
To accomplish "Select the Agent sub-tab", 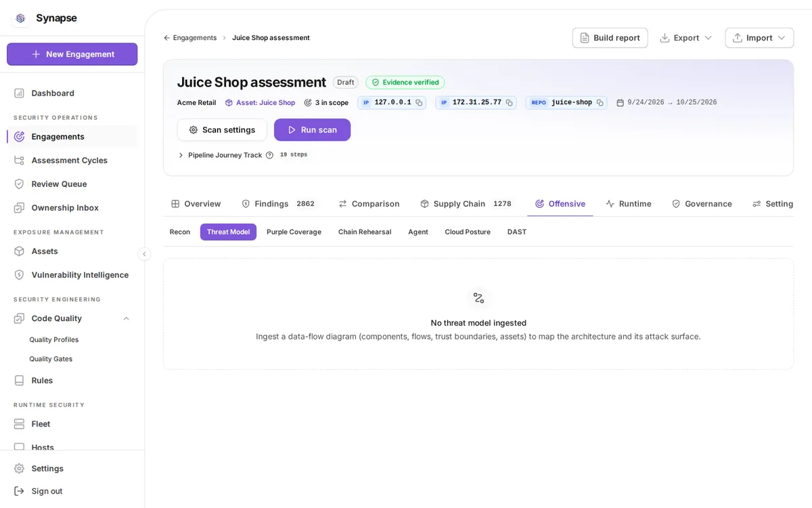I will (x=418, y=232).
